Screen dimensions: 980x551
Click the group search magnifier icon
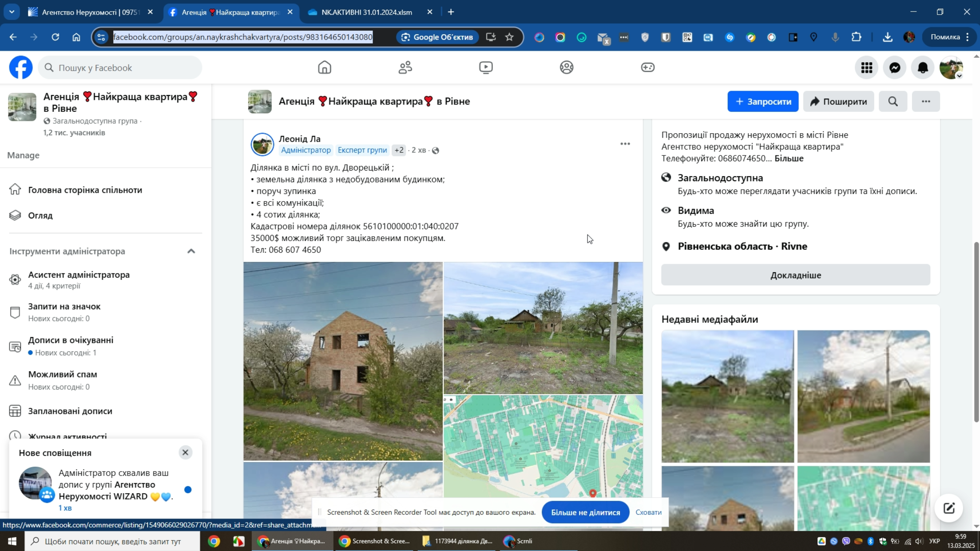(x=893, y=102)
